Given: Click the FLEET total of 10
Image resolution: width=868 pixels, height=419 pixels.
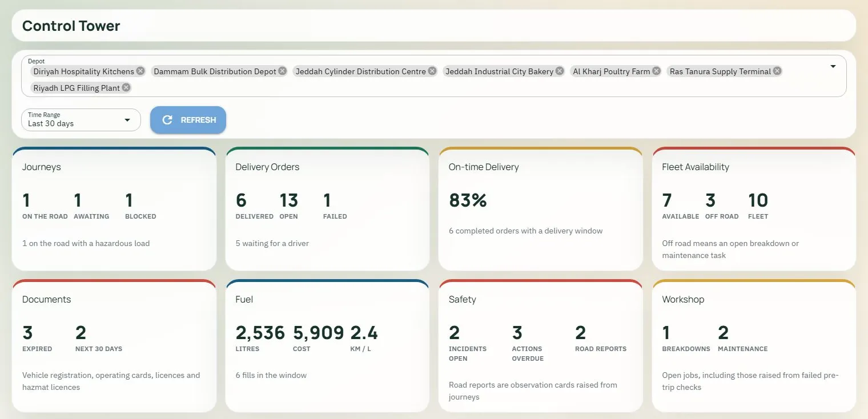Looking at the screenshot, I should [758, 200].
